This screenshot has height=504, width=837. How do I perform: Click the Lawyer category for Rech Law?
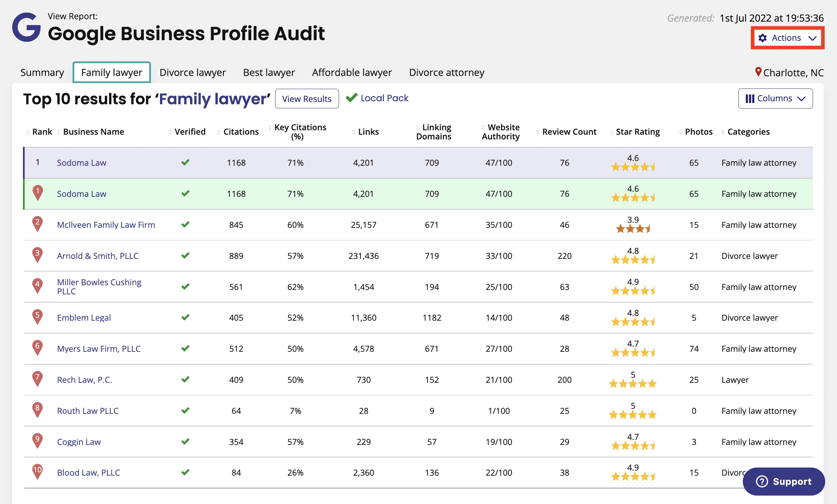pyautogui.click(x=735, y=380)
